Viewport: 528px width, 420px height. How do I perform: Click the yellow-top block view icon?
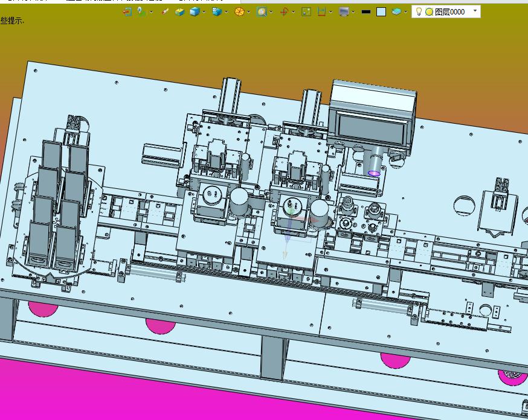[x=179, y=12]
